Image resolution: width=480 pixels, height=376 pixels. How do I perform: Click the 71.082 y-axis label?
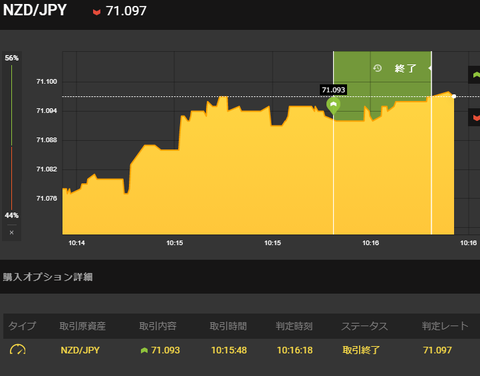pyautogui.click(x=47, y=169)
